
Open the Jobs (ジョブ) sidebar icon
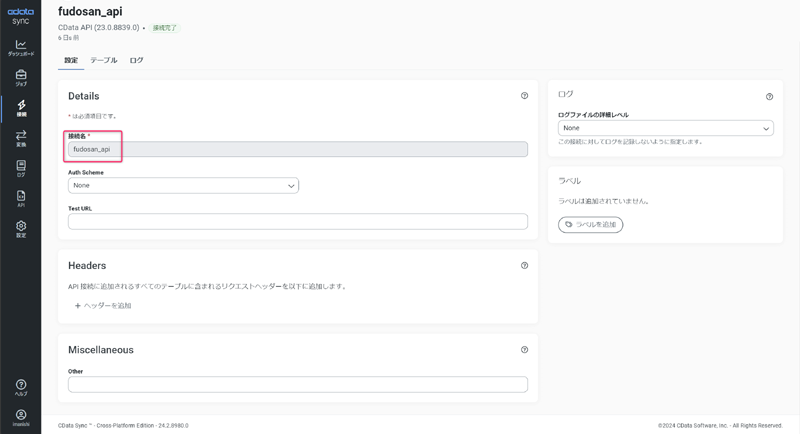[x=21, y=77]
